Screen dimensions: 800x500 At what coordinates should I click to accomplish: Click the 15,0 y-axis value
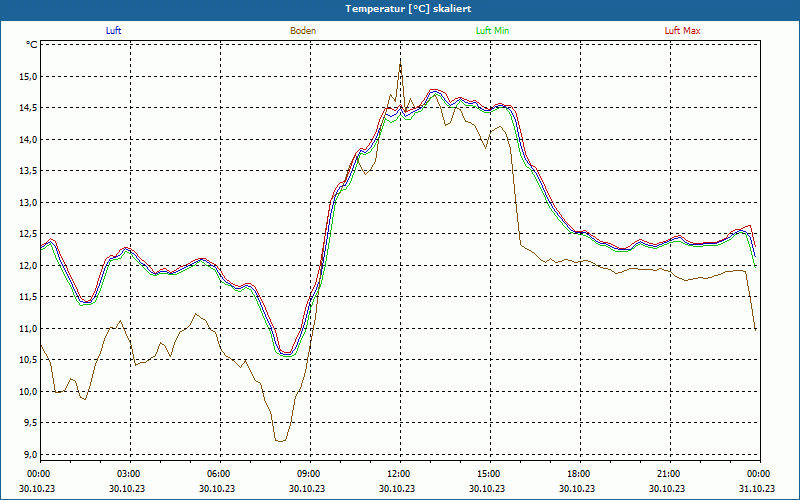29,77
